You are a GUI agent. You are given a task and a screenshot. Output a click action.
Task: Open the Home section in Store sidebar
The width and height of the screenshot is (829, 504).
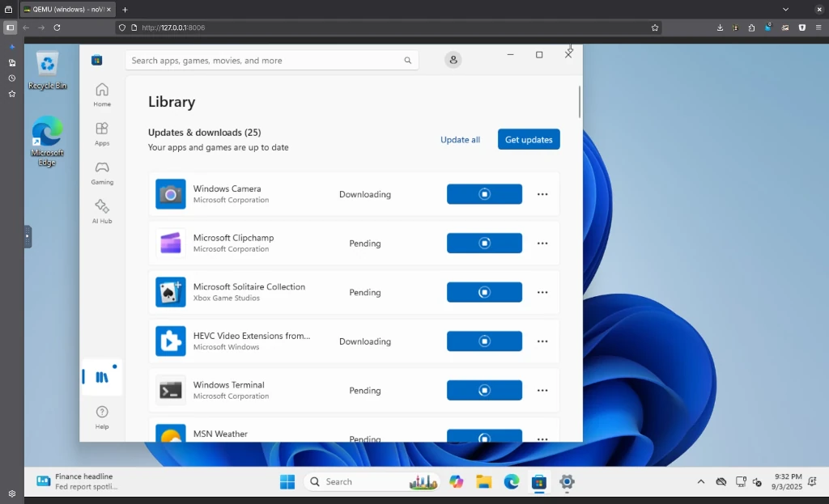tap(102, 95)
